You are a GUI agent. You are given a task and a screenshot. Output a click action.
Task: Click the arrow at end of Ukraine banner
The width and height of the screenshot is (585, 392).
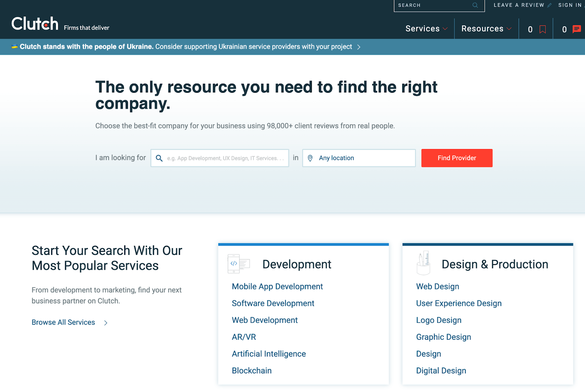[359, 47]
